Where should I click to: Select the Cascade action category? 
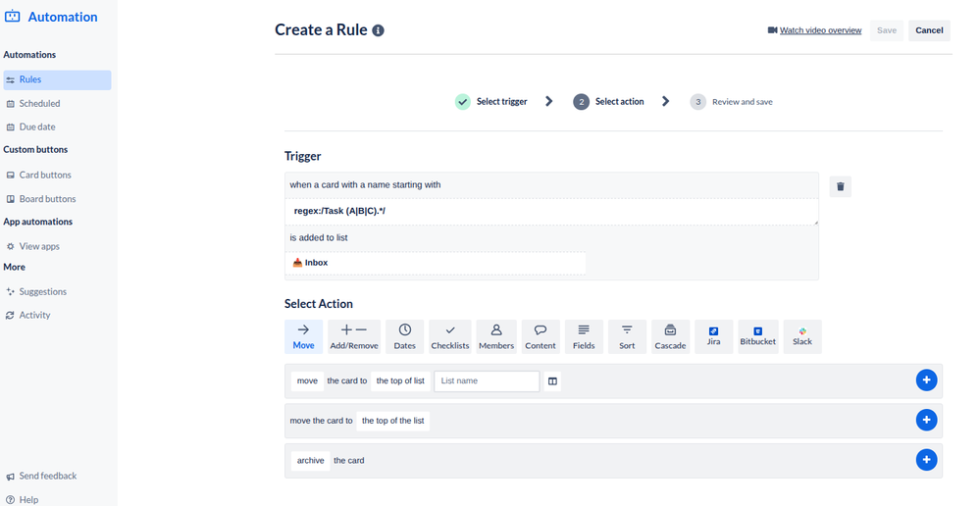[670, 336]
